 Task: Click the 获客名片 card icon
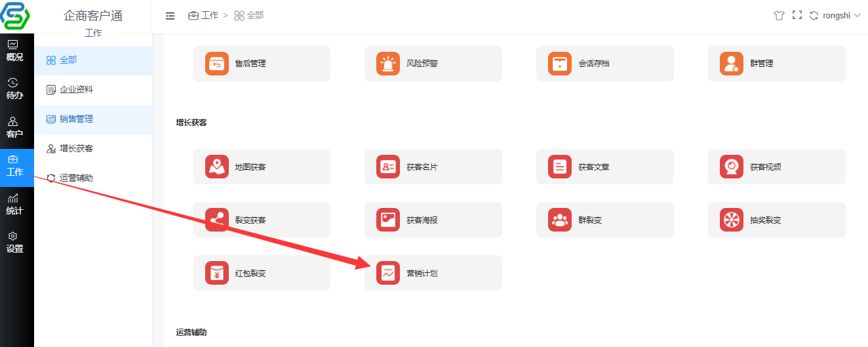point(388,167)
